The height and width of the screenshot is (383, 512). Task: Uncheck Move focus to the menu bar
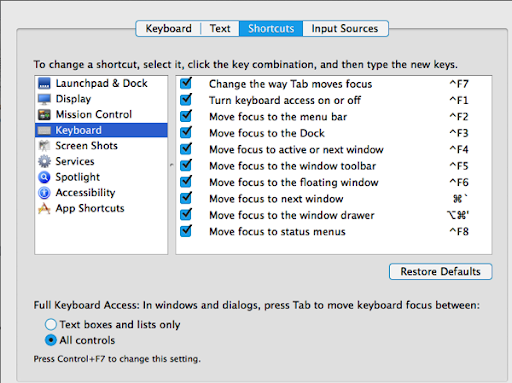click(x=186, y=116)
